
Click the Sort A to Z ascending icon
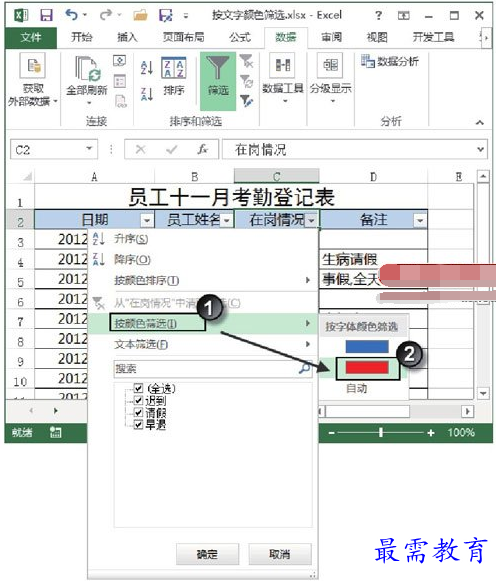coord(147,68)
